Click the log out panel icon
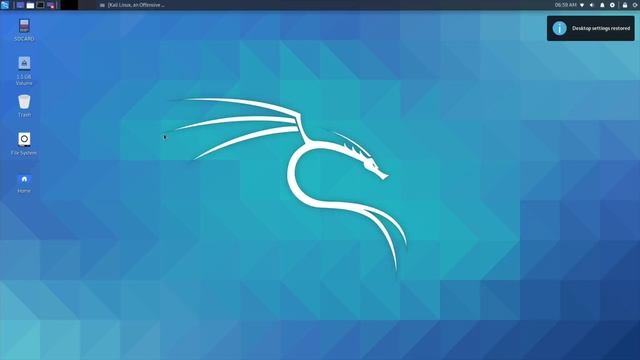This screenshot has width=640, height=360. [636, 5]
